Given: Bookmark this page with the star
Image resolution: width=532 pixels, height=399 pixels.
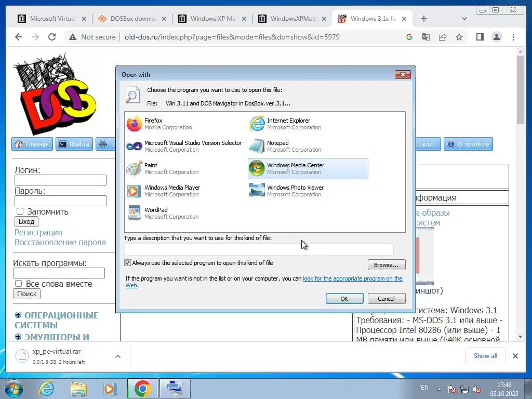Looking at the screenshot, I should tap(459, 37).
